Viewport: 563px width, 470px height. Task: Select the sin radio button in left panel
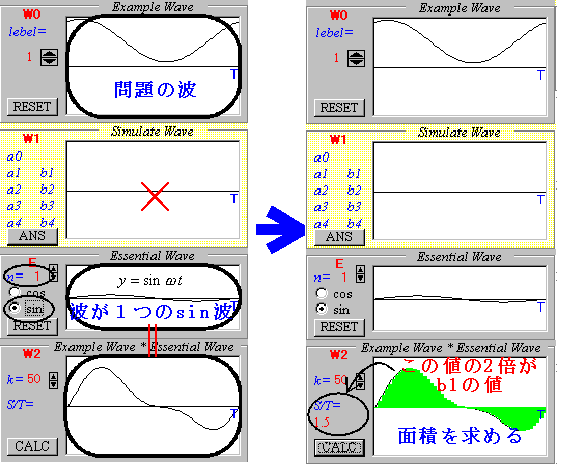click(15, 308)
